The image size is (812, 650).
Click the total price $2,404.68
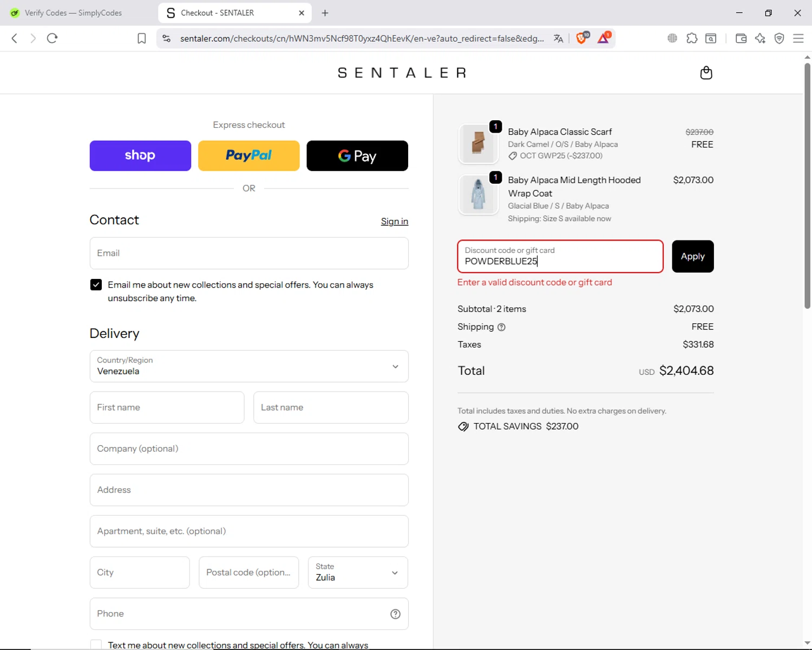(x=686, y=371)
